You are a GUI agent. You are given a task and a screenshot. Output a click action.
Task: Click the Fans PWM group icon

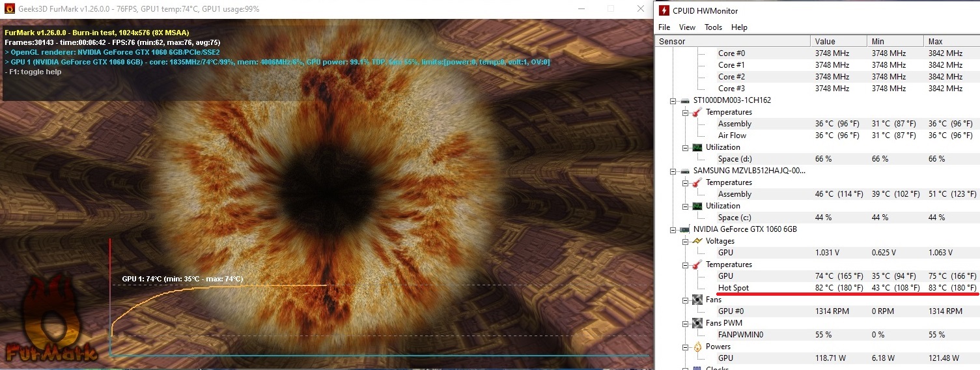coord(697,323)
